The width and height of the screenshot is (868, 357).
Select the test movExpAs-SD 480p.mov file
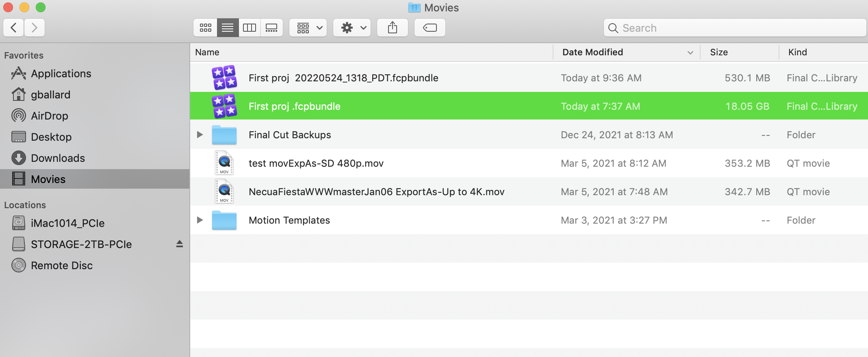tap(316, 163)
